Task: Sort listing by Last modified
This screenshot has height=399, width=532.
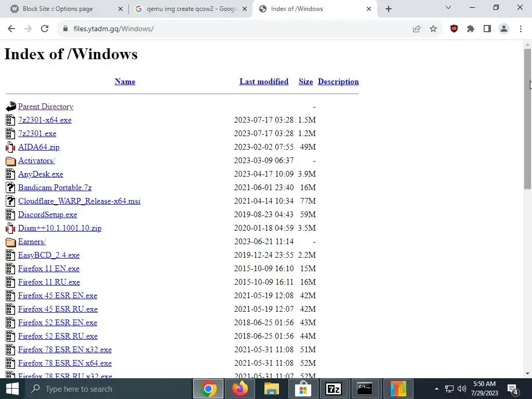Action: click(264, 82)
